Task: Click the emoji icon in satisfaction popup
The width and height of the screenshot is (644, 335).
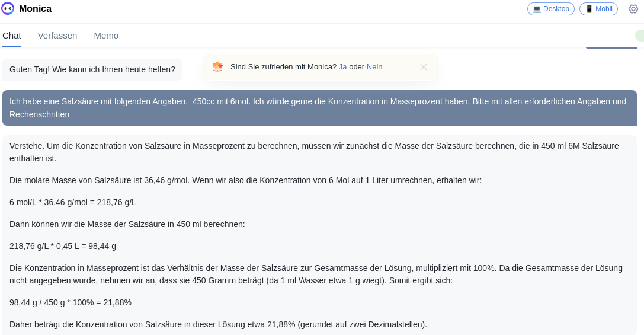Action: coord(218,67)
